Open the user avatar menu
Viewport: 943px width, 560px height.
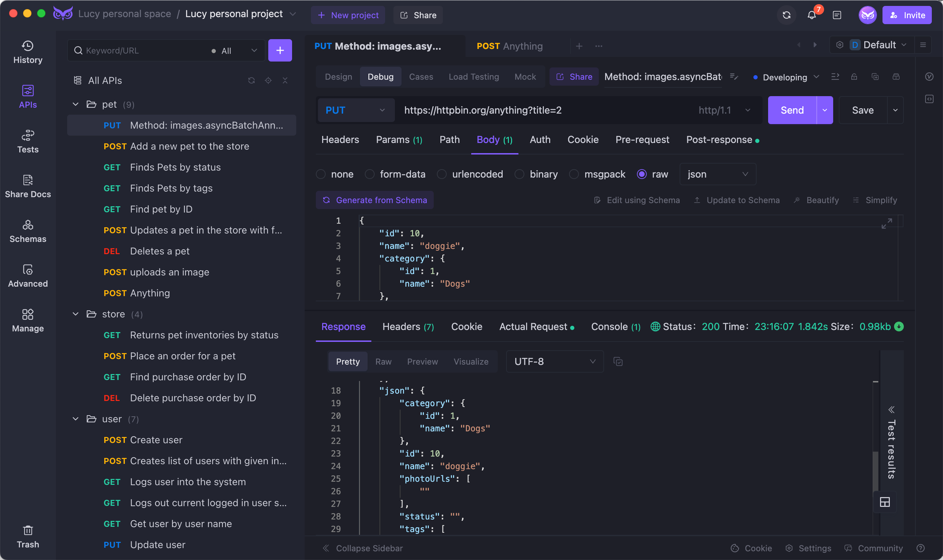tap(867, 15)
